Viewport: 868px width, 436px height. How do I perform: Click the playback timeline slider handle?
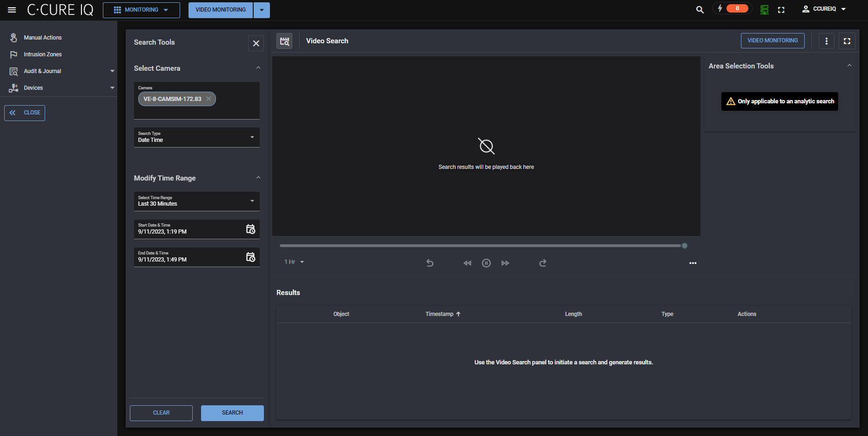coord(684,246)
